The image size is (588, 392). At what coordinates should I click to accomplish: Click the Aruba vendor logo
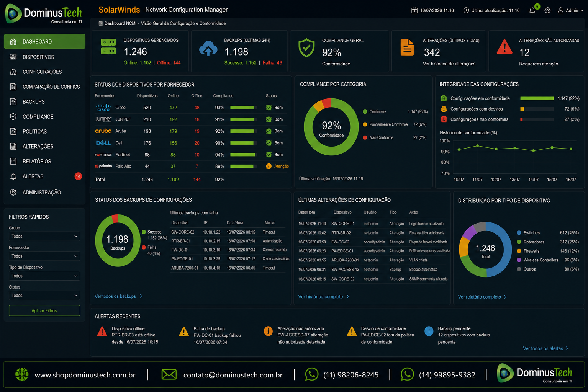(103, 131)
